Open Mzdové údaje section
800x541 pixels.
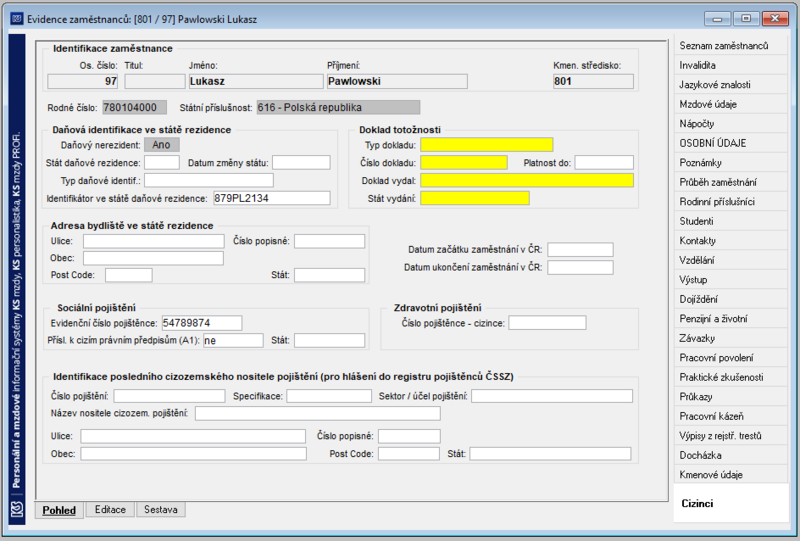pos(730,104)
